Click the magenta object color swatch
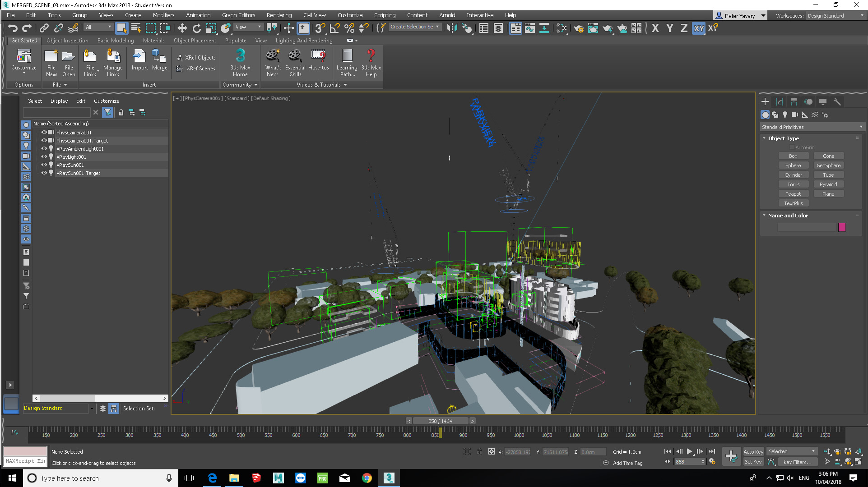The width and height of the screenshot is (868, 487). click(x=842, y=227)
